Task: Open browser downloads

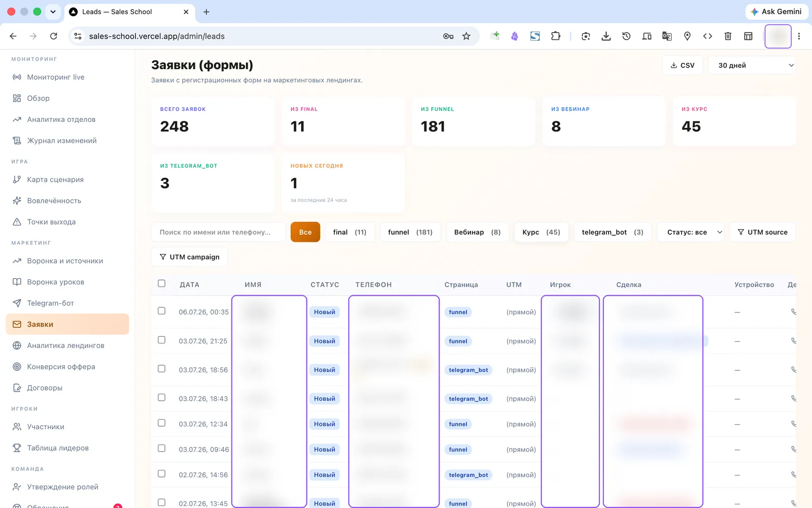Action: [x=606, y=36]
